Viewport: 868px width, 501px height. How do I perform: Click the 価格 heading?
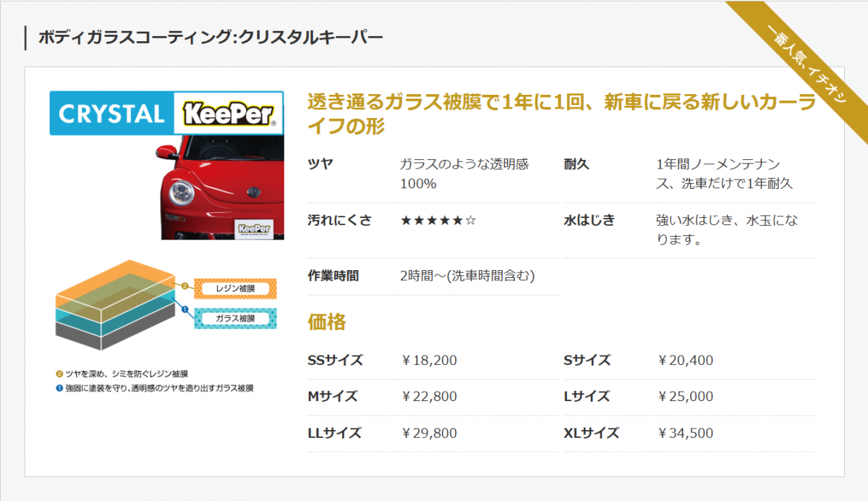coord(327,321)
